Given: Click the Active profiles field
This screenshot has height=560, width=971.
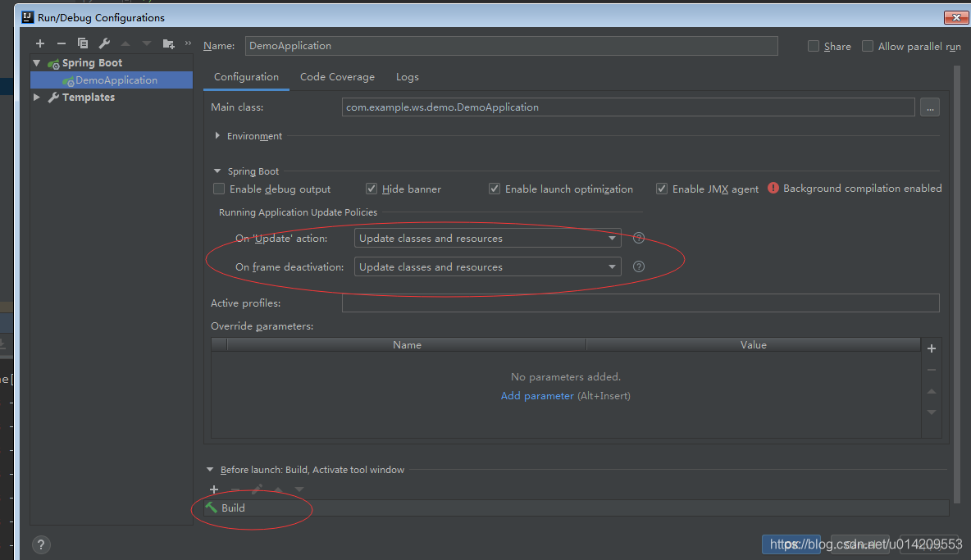Looking at the screenshot, I should pos(641,303).
